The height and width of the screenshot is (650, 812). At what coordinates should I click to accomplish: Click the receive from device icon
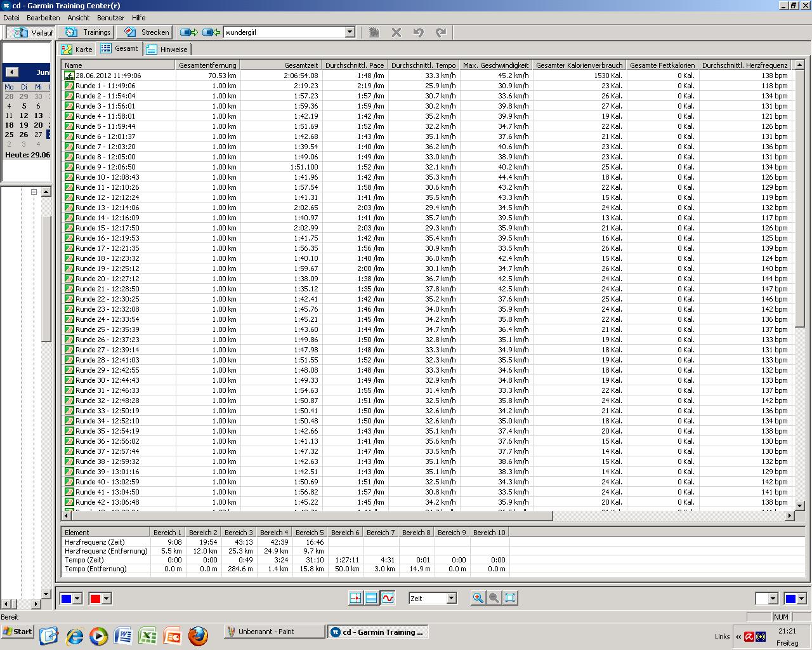pyautogui.click(x=211, y=32)
